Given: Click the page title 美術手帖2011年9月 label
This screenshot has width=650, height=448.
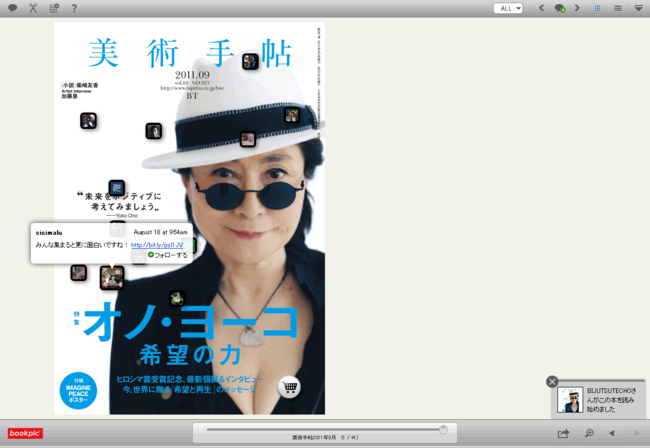Looking at the screenshot, I should point(314,437).
